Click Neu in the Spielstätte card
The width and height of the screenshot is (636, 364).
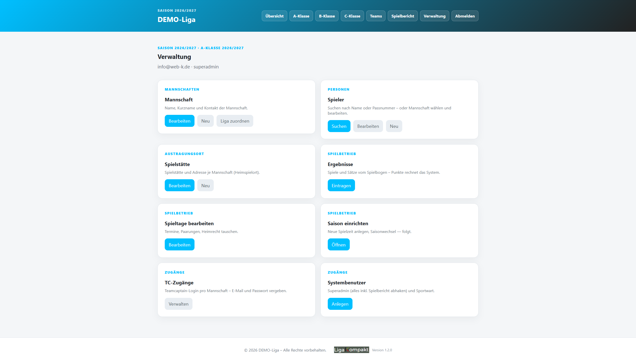pos(205,185)
